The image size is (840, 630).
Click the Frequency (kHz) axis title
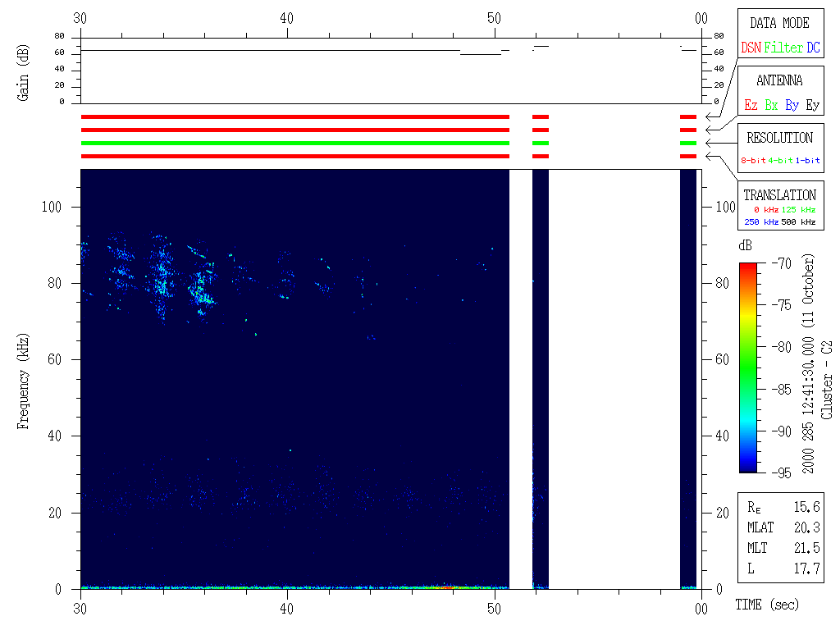[24, 381]
